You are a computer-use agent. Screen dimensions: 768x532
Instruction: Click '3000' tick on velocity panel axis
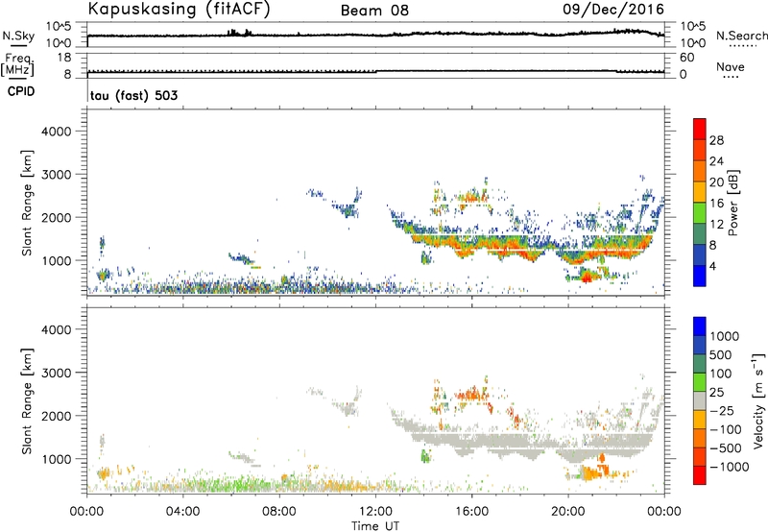click(x=56, y=373)
